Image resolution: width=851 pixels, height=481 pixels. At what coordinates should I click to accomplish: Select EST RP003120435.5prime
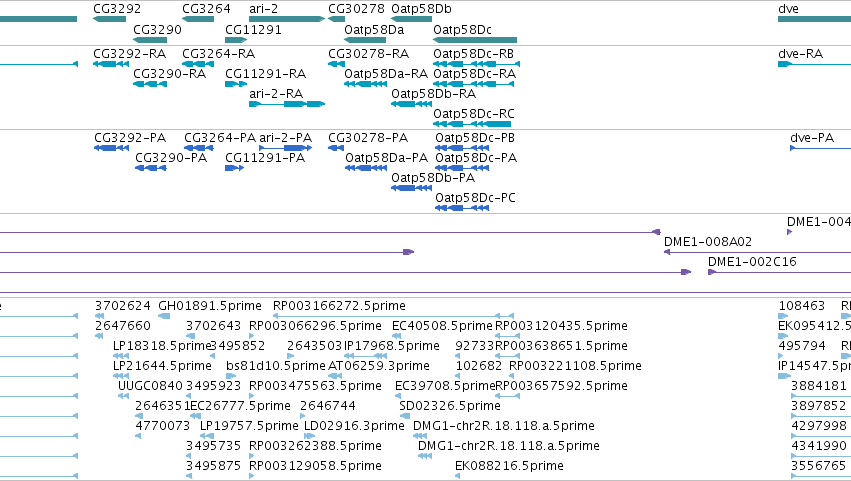tap(561, 326)
